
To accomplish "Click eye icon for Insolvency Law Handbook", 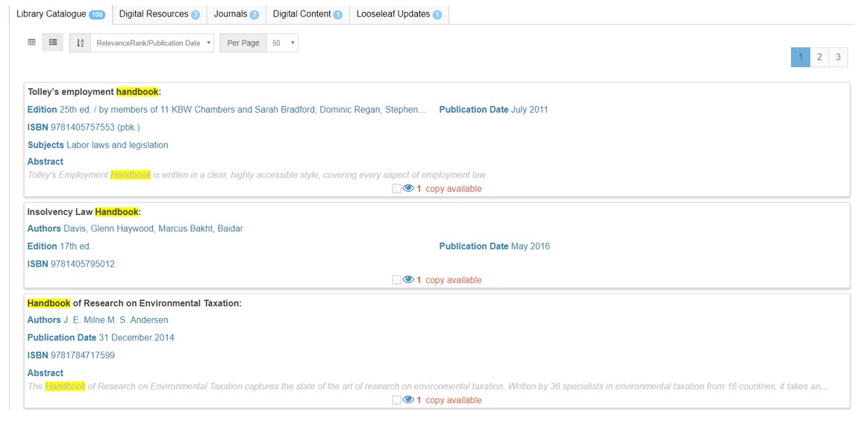I will 408,279.
